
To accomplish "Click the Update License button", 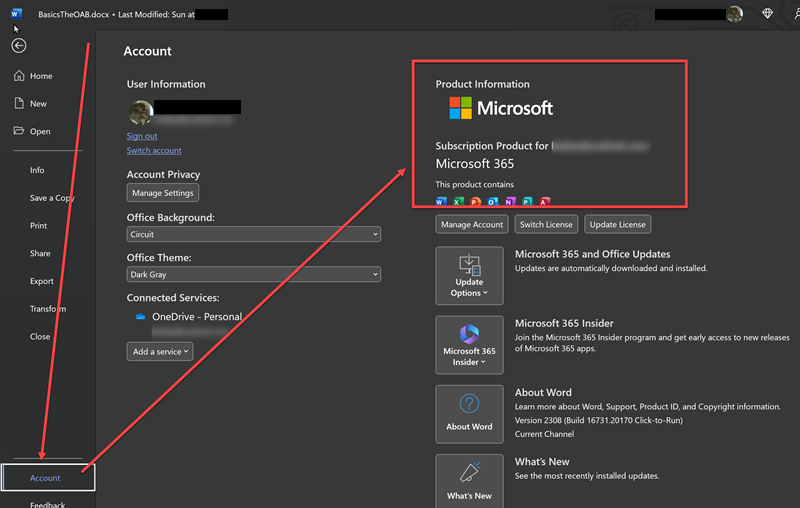I will [x=617, y=224].
